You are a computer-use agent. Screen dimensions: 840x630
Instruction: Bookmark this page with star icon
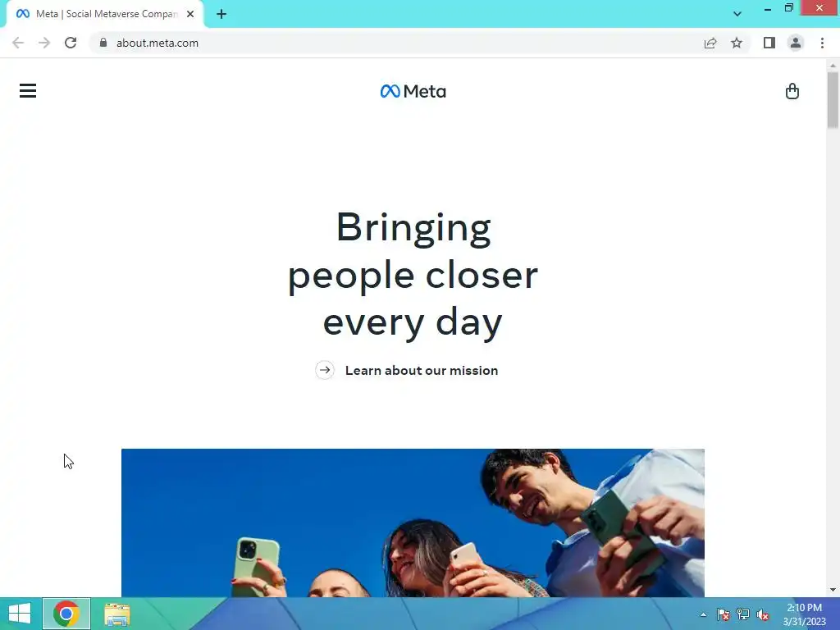737,43
